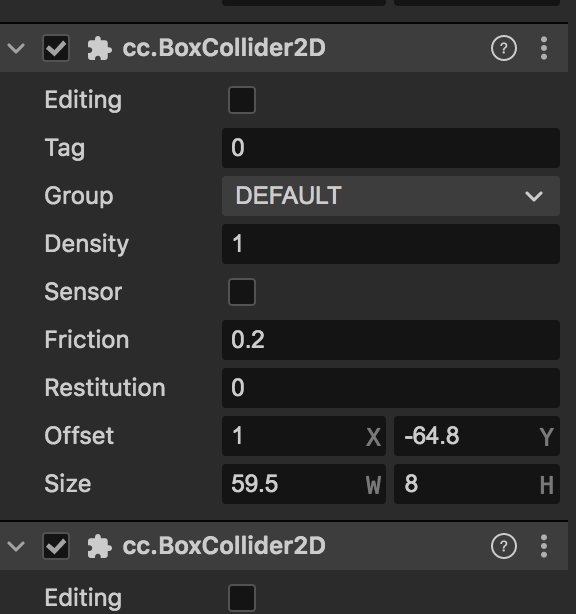Disable the second cc.BoxCollider2D component checkbox
The image size is (576, 614).
(56, 546)
